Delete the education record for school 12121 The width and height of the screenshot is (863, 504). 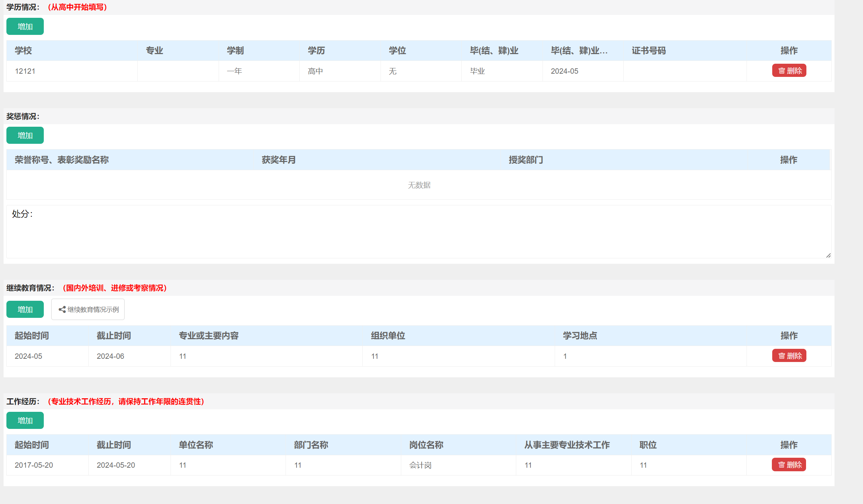789,70
